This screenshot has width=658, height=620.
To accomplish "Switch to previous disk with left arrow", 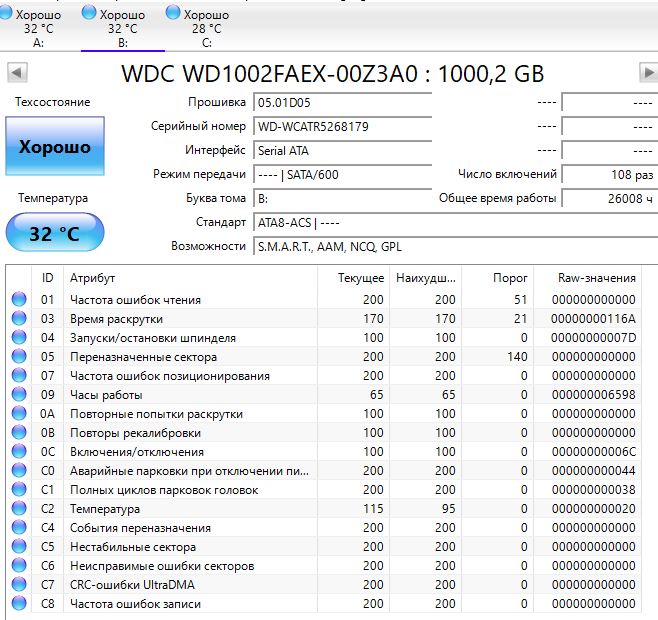I will [17, 73].
